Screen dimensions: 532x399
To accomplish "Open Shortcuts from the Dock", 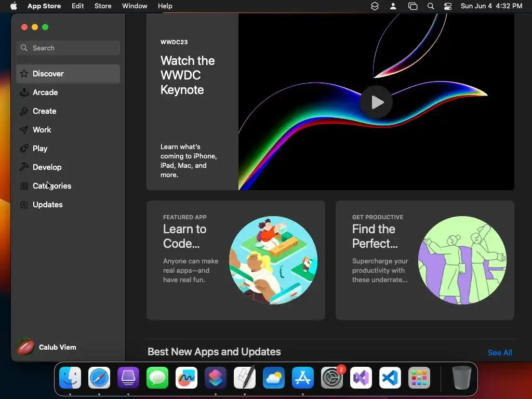I will point(216,378).
